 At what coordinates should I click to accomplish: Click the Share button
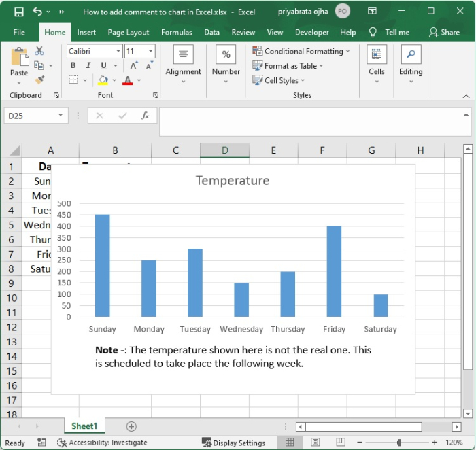tap(444, 32)
